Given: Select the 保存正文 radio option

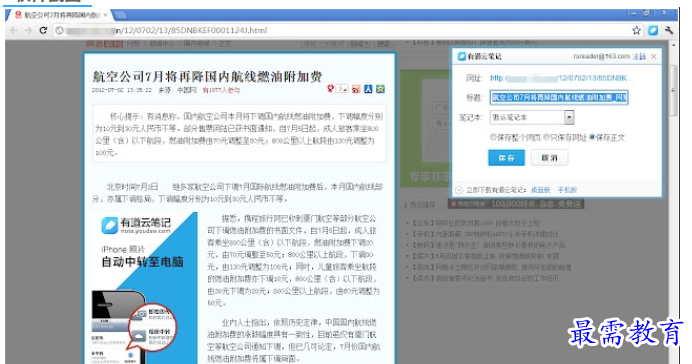Looking at the screenshot, I should pyautogui.click(x=592, y=137).
